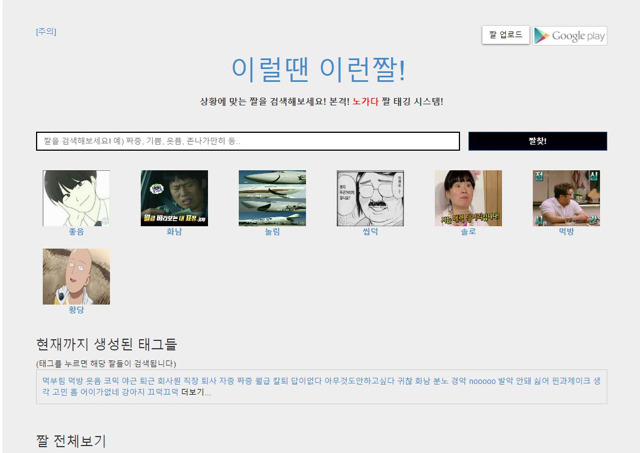Open the [주의] notice link
The width and height of the screenshot is (640, 453).
point(46,31)
